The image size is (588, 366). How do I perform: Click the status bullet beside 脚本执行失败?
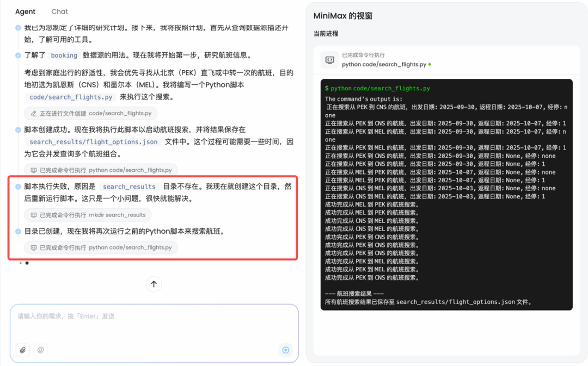click(18, 187)
